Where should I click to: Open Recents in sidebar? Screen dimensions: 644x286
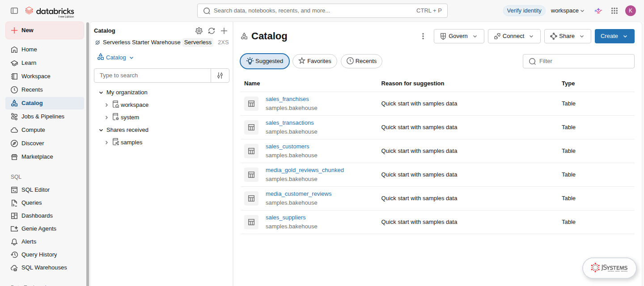tap(45, 90)
